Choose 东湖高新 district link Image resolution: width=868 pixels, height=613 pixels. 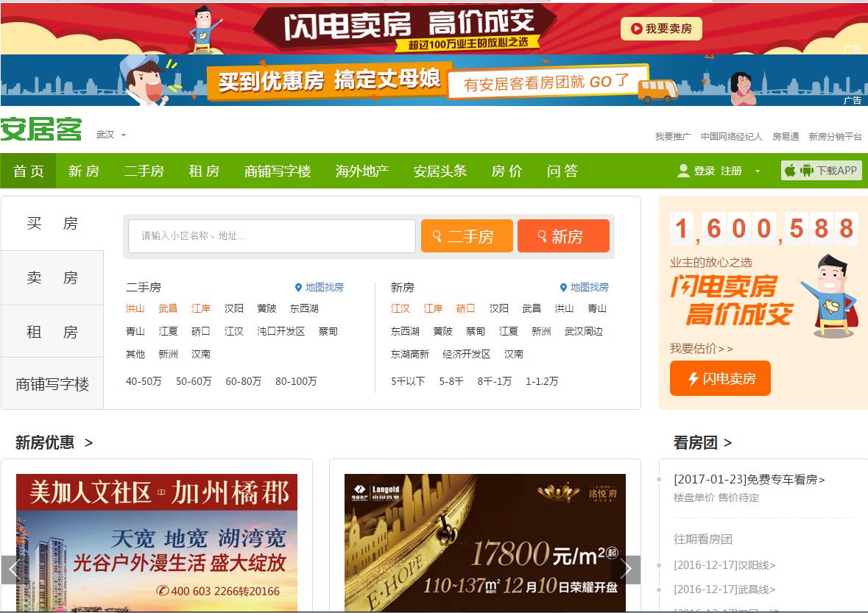point(409,353)
